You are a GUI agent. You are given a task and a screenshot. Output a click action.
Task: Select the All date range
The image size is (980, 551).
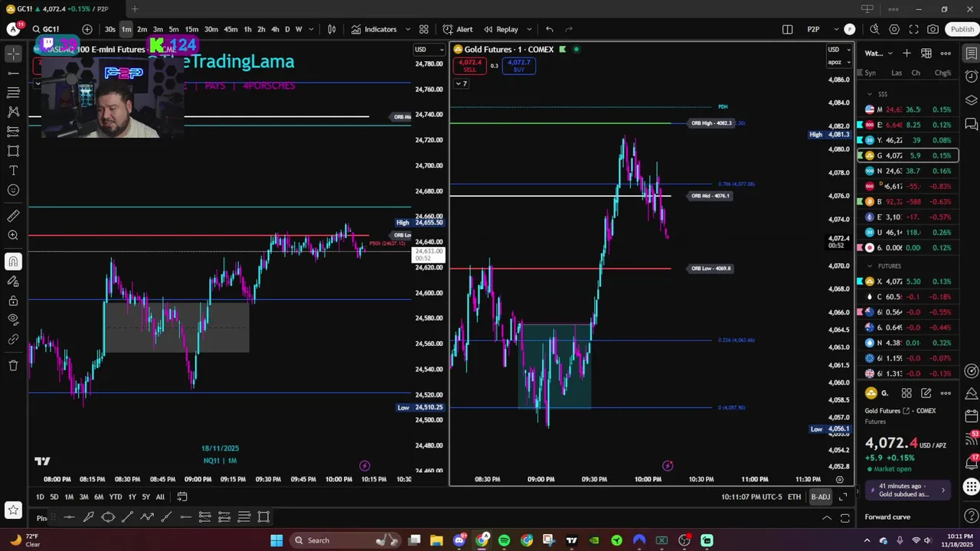(160, 497)
